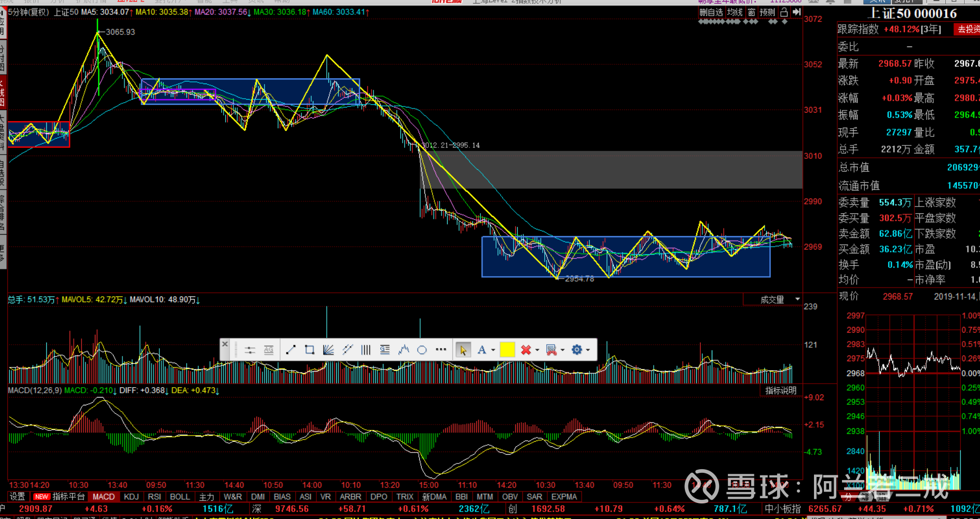This screenshot has width=980, height=519.
Task: Open the 成交量 indicator dropdown
Action: click(772, 299)
